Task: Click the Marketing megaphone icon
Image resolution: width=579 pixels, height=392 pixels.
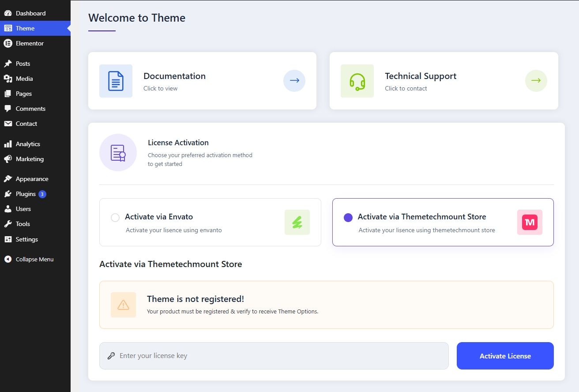Action: pyautogui.click(x=8, y=159)
